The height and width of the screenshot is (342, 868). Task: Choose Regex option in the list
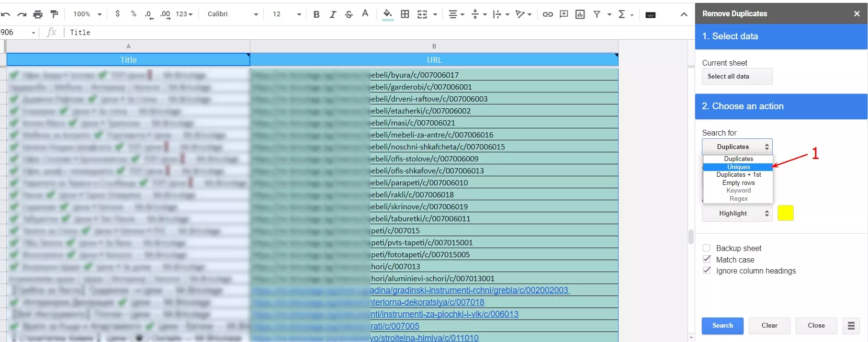coord(738,198)
